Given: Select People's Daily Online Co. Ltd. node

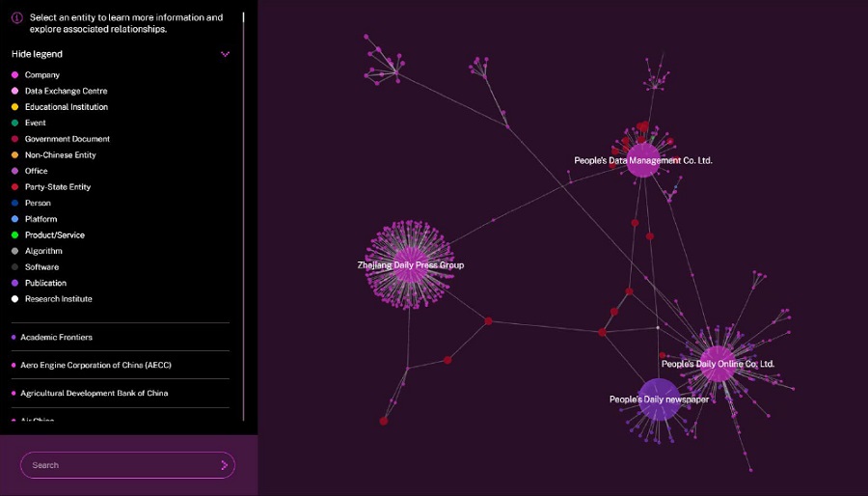Looking at the screenshot, I should point(718,364).
